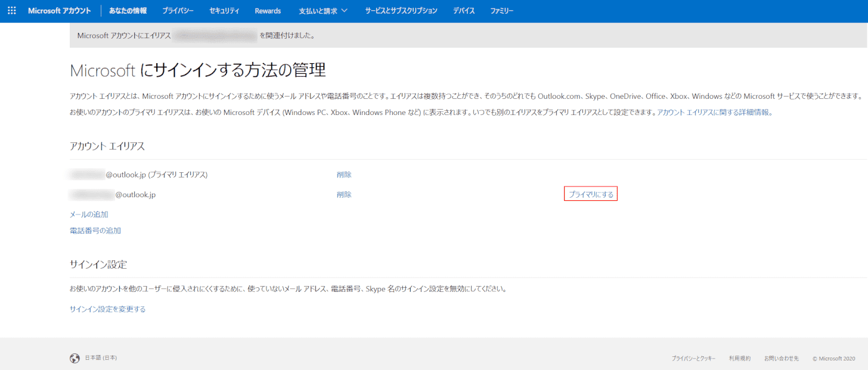Open the デバイス menu item
The height and width of the screenshot is (370, 868).
464,11
